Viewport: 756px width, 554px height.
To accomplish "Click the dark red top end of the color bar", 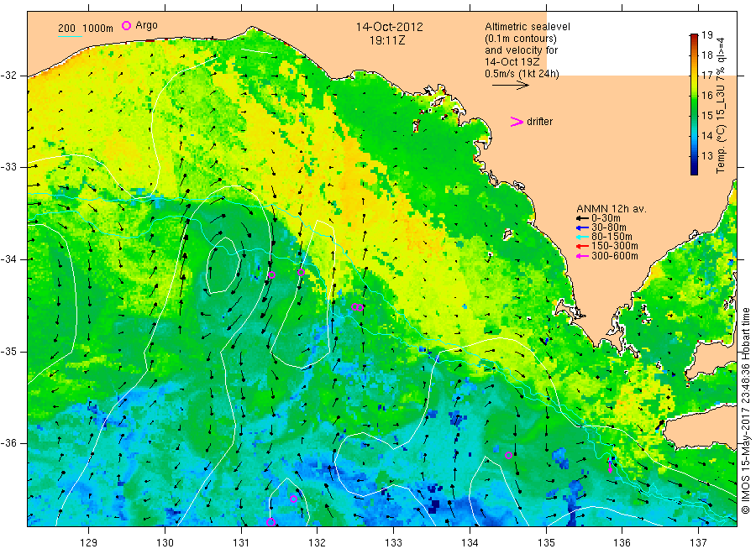I will coord(695,37).
